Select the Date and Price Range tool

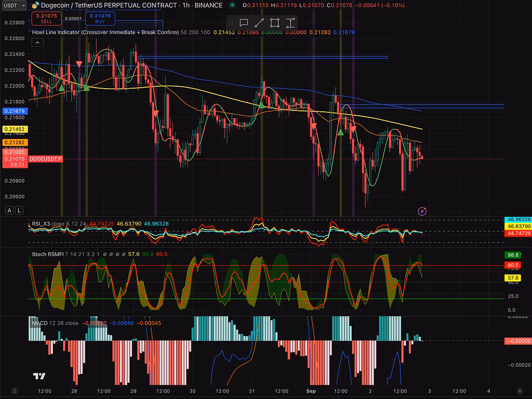[x=291, y=23]
